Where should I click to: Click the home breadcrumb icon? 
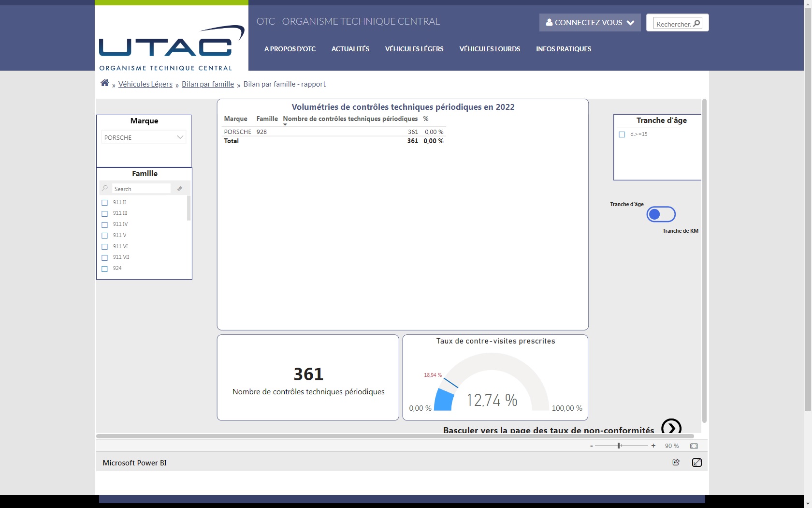104,83
